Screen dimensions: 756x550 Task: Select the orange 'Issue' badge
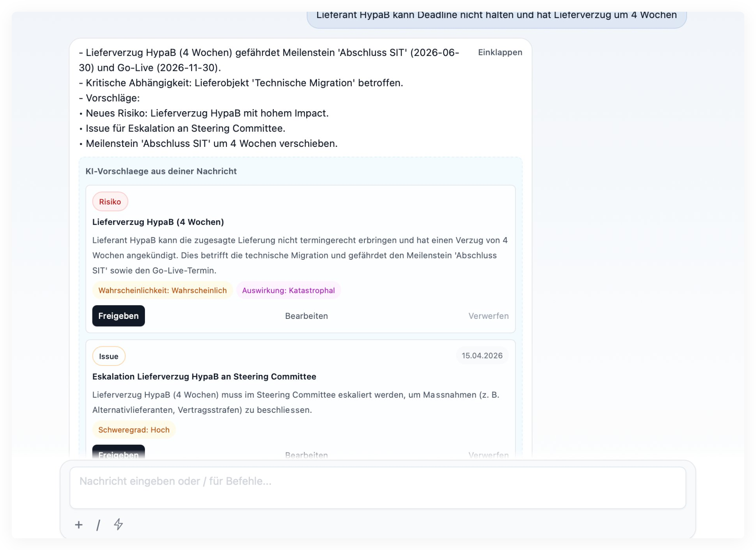109,356
